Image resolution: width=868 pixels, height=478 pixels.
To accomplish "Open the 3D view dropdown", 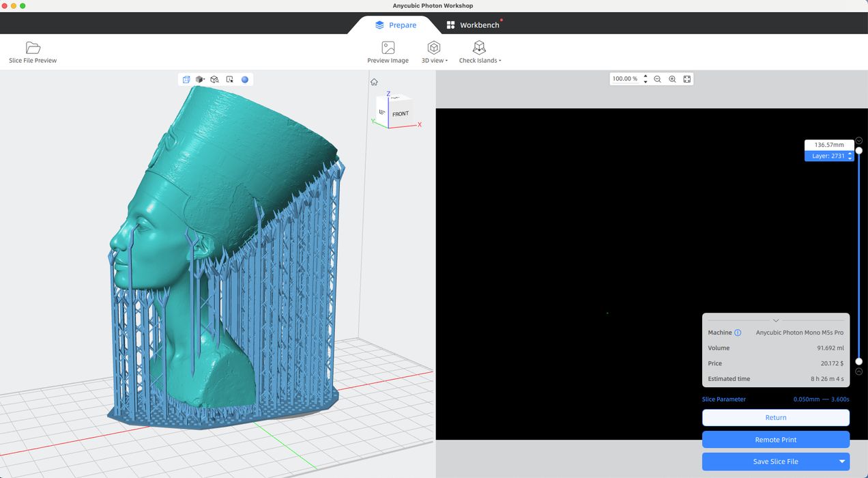I will coord(434,52).
